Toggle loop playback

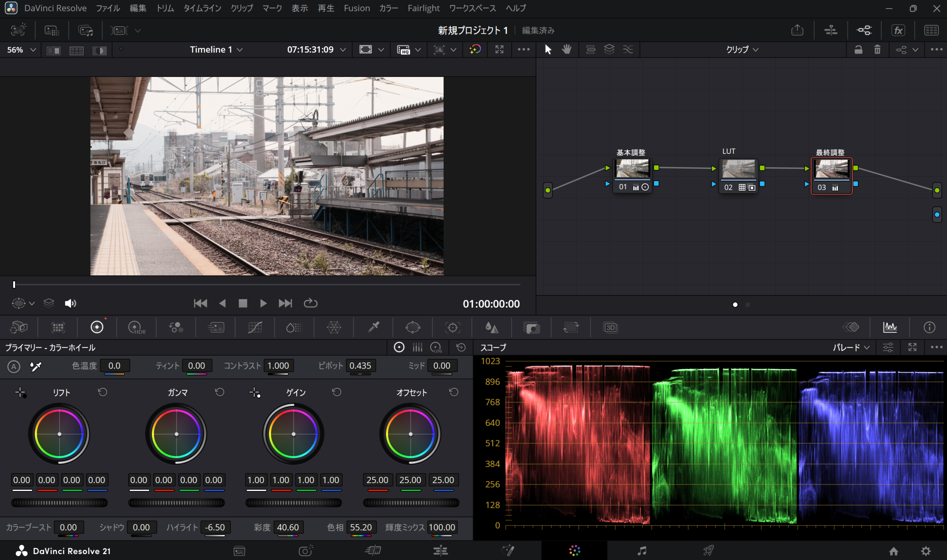310,303
